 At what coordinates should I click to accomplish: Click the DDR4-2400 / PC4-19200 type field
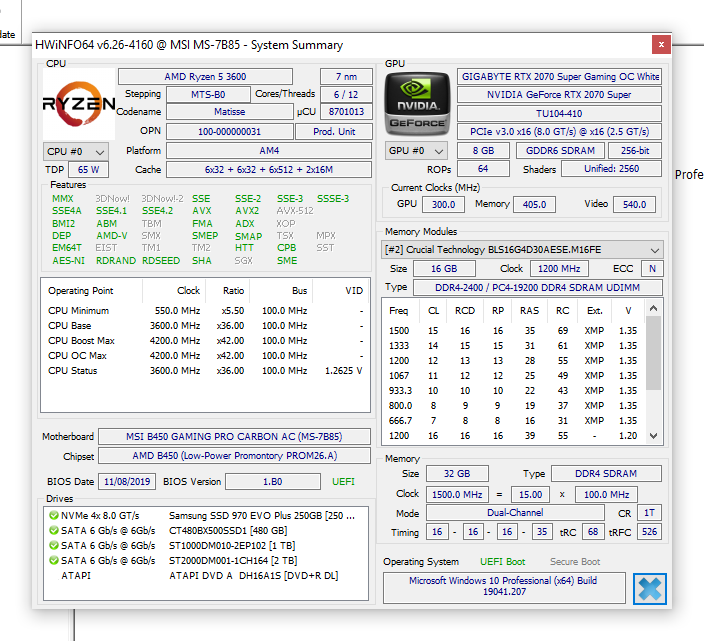click(538, 287)
